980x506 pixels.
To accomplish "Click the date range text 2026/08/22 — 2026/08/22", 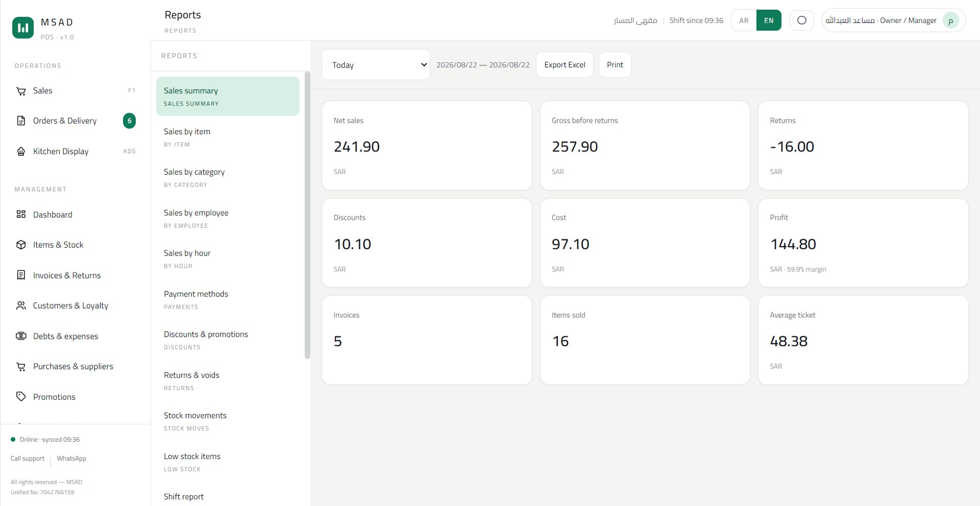I will pos(483,65).
